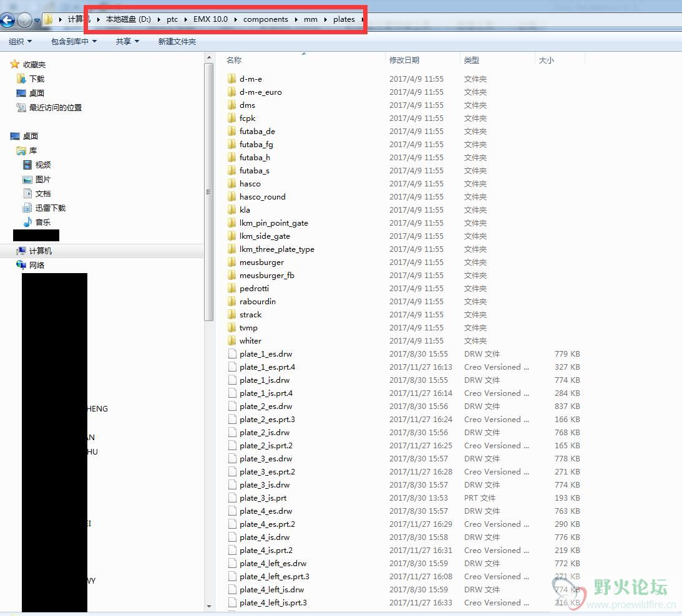Select the lkm_three_plate_type folder name
Image resolution: width=682 pixels, height=616 pixels.
(x=276, y=249)
